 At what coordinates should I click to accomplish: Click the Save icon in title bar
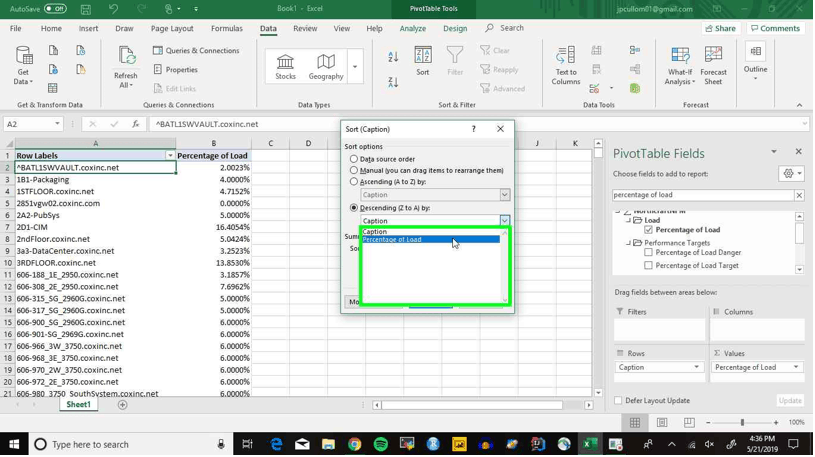point(86,9)
